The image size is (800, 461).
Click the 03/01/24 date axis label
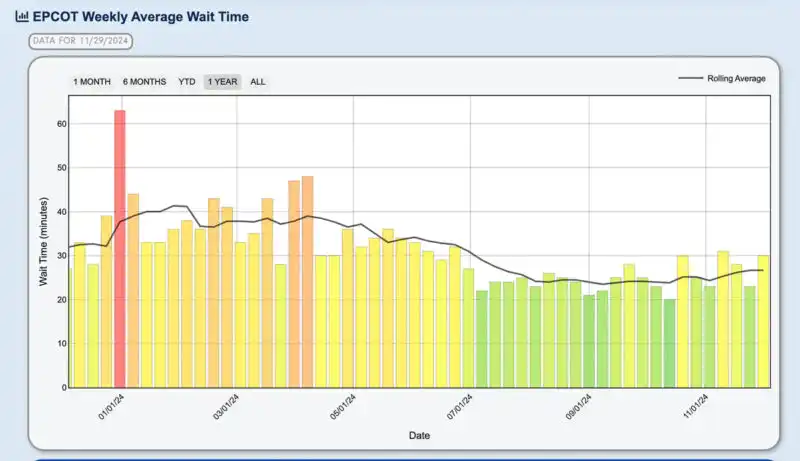click(226, 407)
